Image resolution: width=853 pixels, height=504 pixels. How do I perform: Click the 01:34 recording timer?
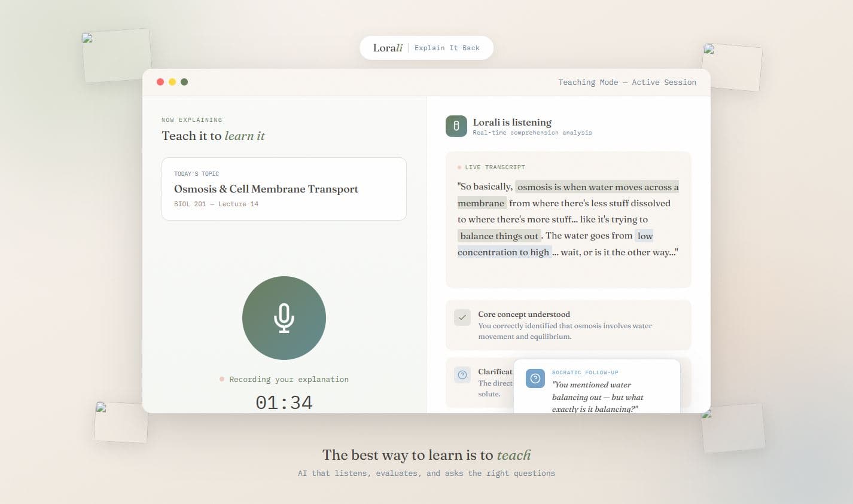(x=284, y=402)
